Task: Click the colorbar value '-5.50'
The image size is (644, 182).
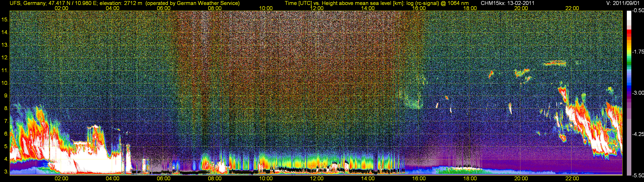Action: (638, 175)
